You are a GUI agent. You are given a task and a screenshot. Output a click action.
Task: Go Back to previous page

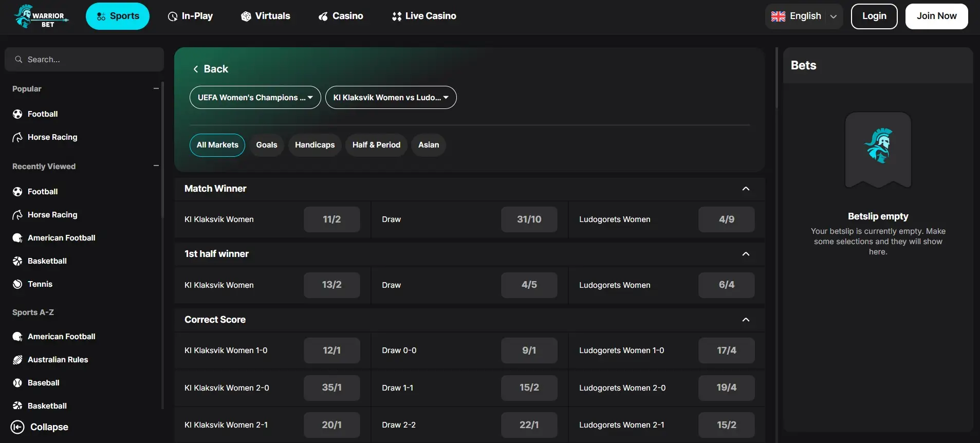point(210,69)
